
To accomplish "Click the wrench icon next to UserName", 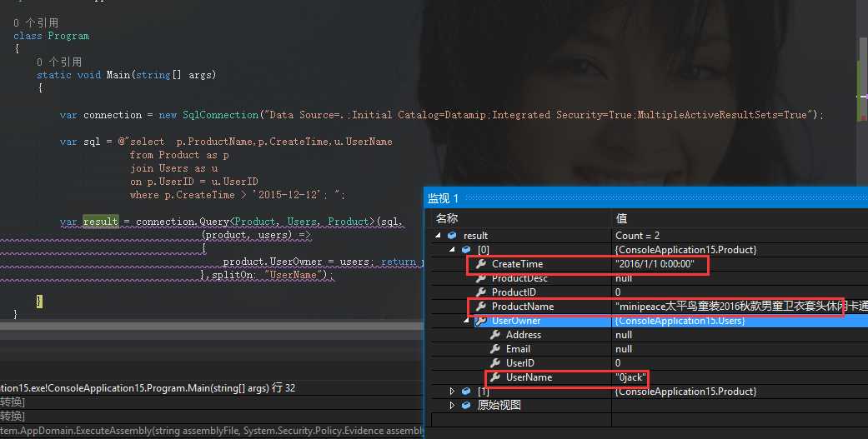I will [x=494, y=377].
